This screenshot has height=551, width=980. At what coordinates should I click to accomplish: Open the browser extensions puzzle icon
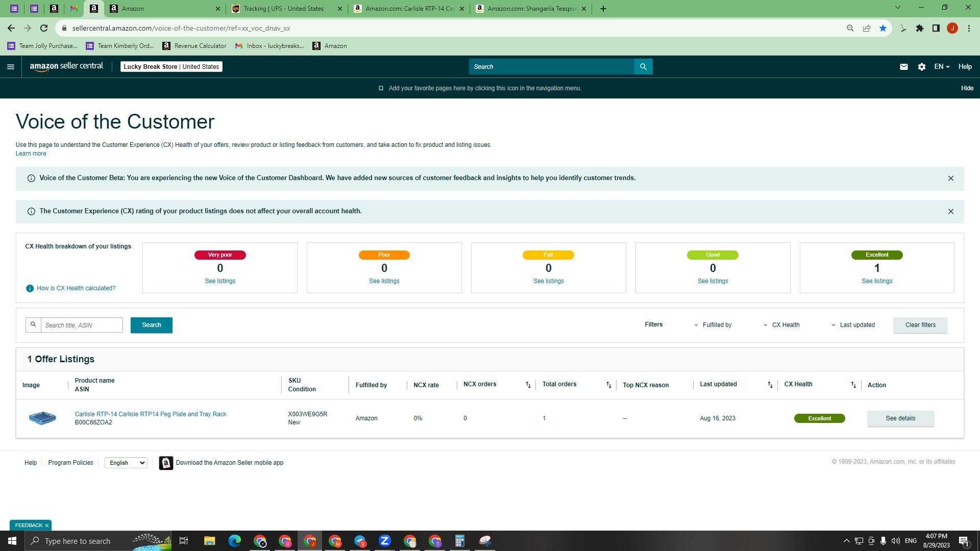click(920, 28)
